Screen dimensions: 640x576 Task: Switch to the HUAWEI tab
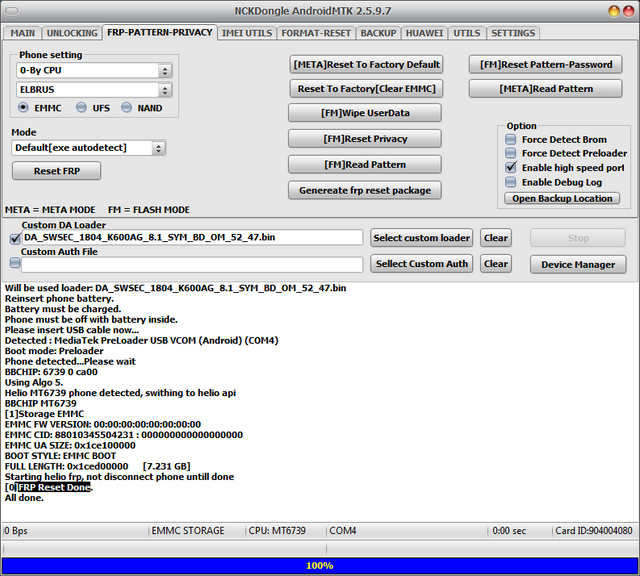tap(424, 33)
